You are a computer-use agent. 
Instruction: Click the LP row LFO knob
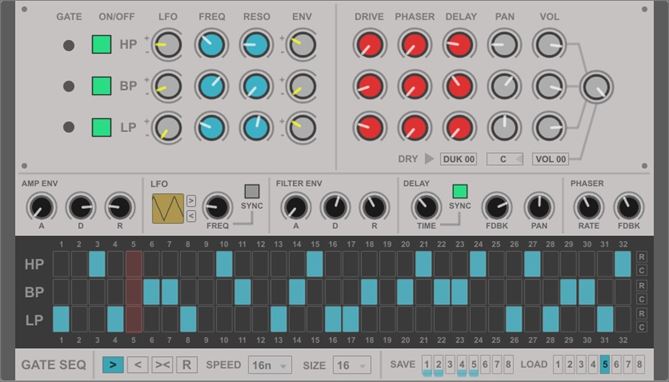pos(168,127)
